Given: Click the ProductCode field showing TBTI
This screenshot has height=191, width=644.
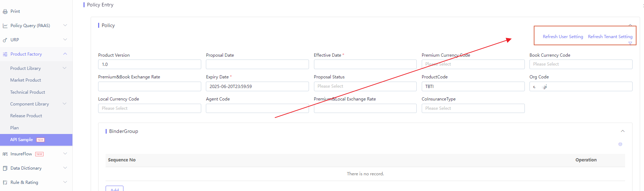Looking at the screenshot, I should (473, 87).
